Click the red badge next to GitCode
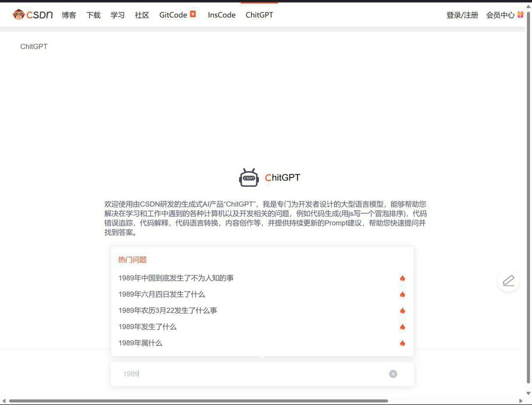532x405 pixels. tap(193, 14)
